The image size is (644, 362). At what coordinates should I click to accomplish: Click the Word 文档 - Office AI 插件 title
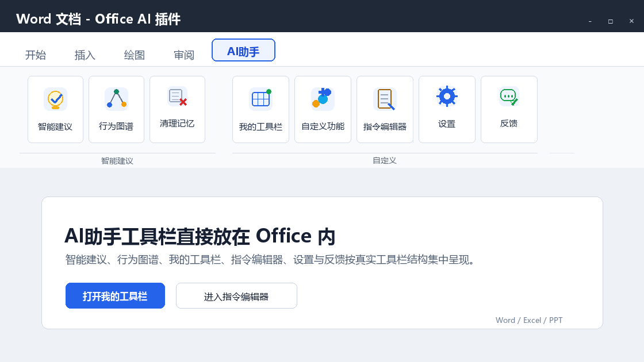[x=98, y=20]
